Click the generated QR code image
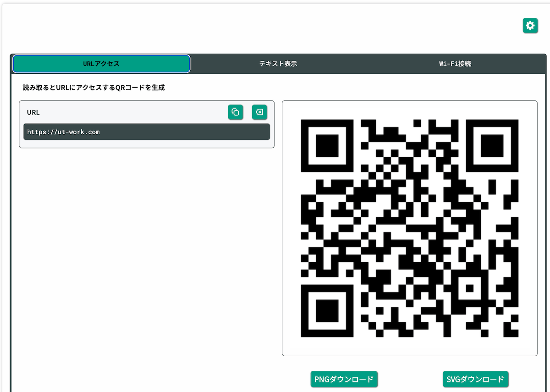The width and height of the screenshot is (550, 392). (410, 228)
